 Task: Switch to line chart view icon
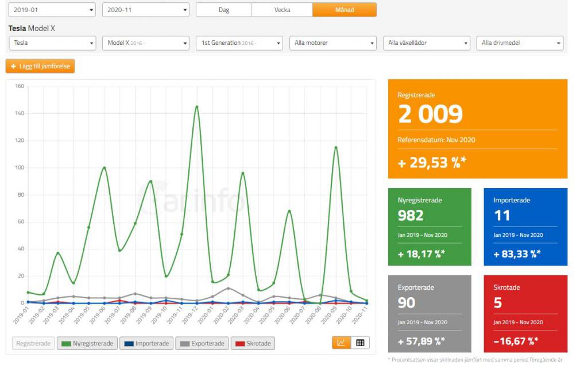pos(341,343)
